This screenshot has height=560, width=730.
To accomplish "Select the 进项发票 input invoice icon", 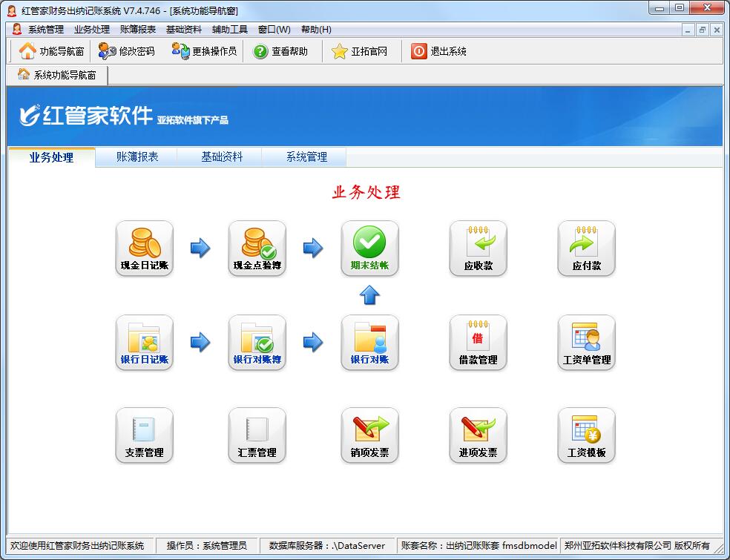I will coord(478,435).
